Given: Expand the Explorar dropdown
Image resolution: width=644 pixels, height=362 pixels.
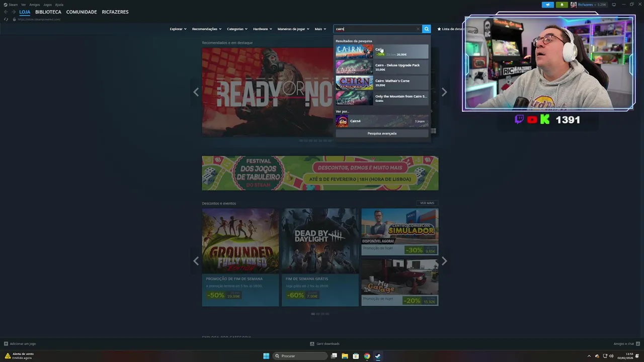Looking at the screenshot, I should coord(178,29).
